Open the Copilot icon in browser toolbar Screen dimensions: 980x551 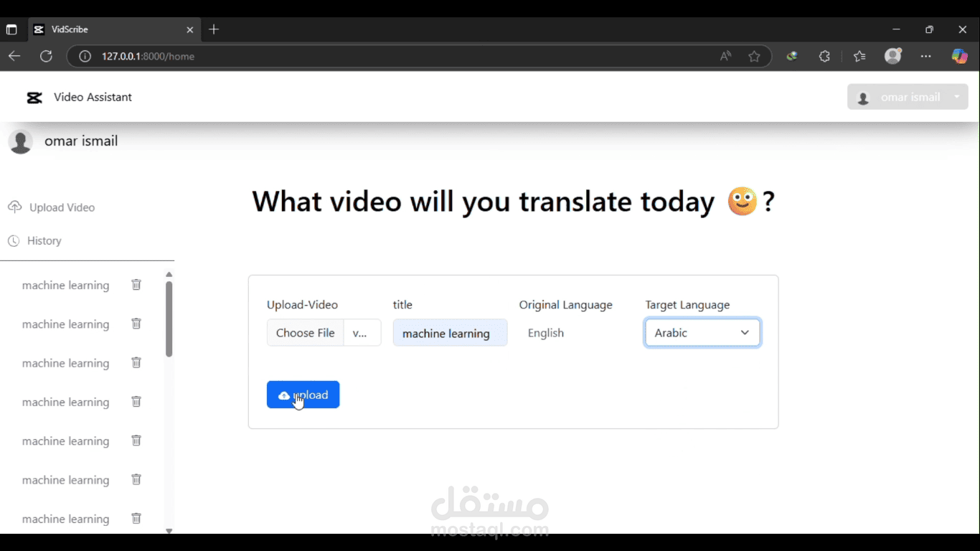(959, 56)
